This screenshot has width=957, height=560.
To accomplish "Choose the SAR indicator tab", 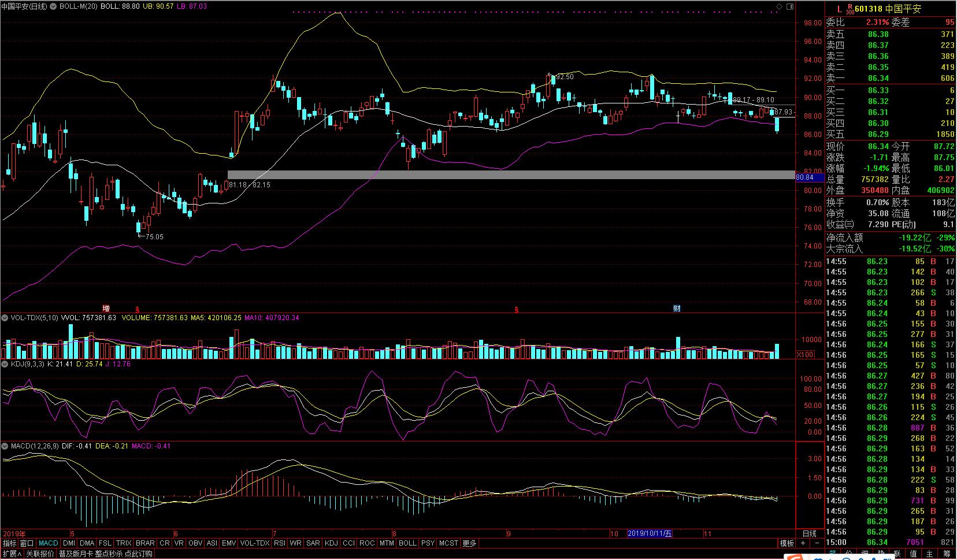I will pyautogui.click(x=313, y=543).
